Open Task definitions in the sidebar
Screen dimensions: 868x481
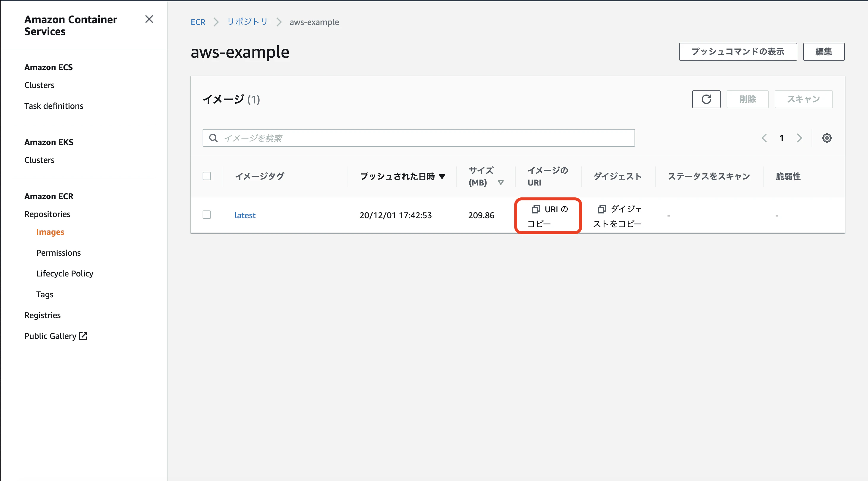coord(53,106)
